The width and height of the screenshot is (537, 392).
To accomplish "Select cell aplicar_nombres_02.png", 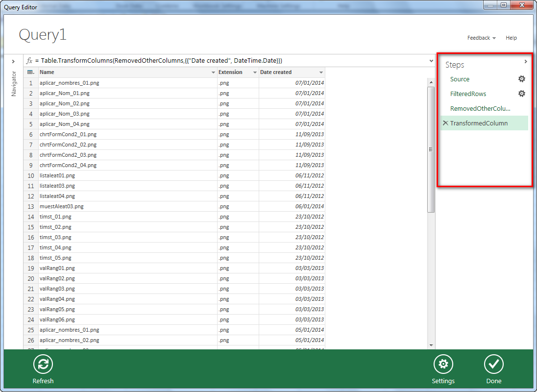I will (x=128, y=340).
